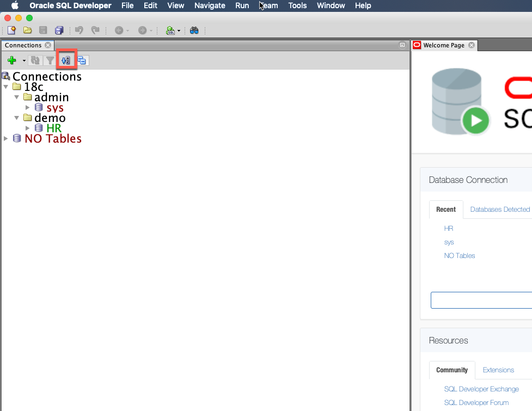Click the New file toolbar icon
The height and width of the screenshot is (411, 532).
(12, 30)
